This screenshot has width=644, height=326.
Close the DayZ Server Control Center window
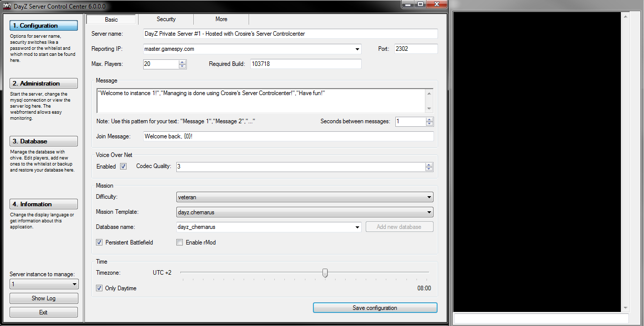coord(437,4)
